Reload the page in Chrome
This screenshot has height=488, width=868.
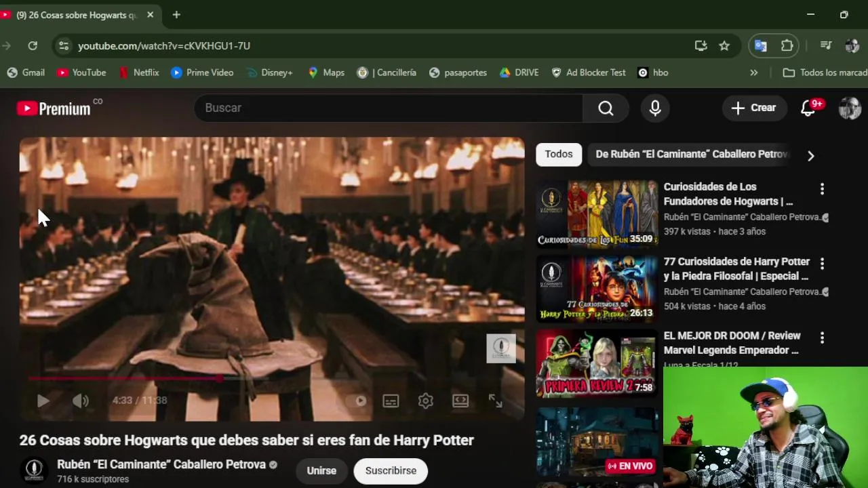pos(32,45)
